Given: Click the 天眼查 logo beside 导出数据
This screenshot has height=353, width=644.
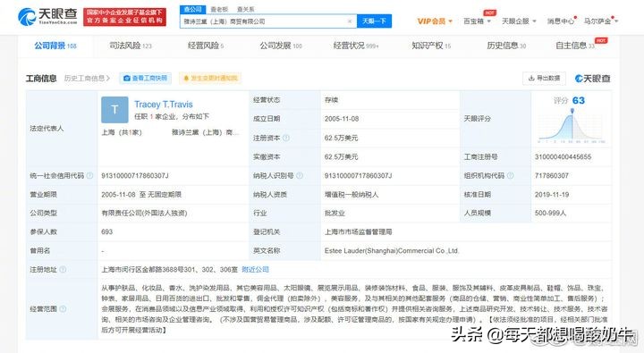Looking at the screenshot, I should pyautogui.click(x=593, y=79).
